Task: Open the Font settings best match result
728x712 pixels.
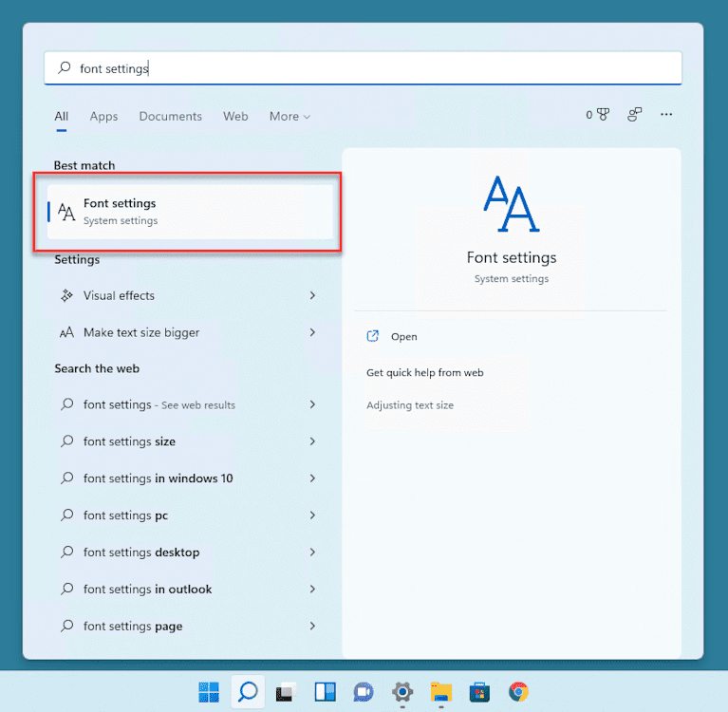Action: pyautogui.click(x=191, y=212)
